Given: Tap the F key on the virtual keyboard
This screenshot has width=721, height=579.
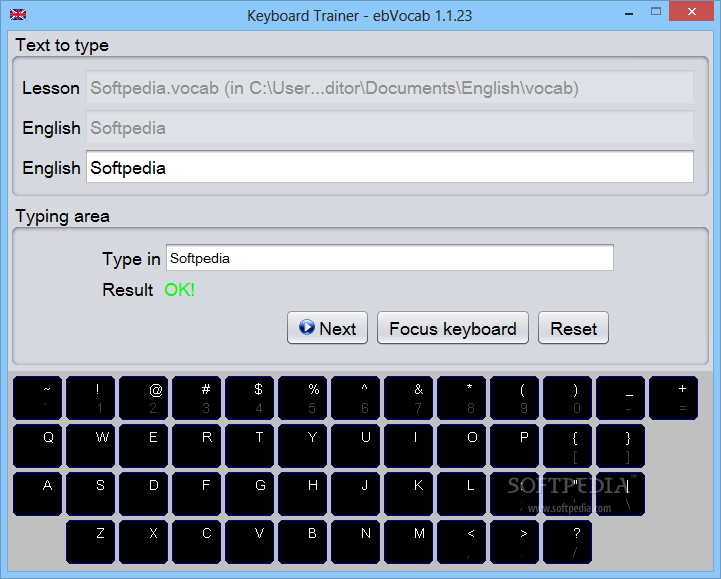Looking at the screenshot, I should coord(196,494).
